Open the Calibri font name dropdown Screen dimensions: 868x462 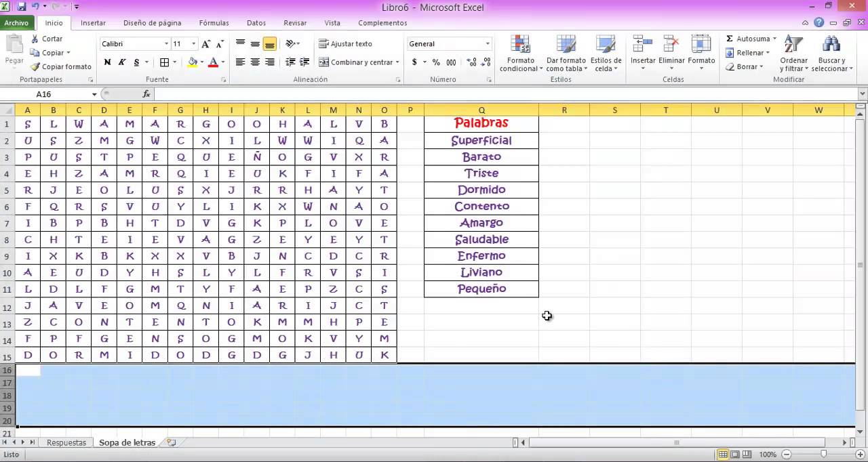(166, 43)
